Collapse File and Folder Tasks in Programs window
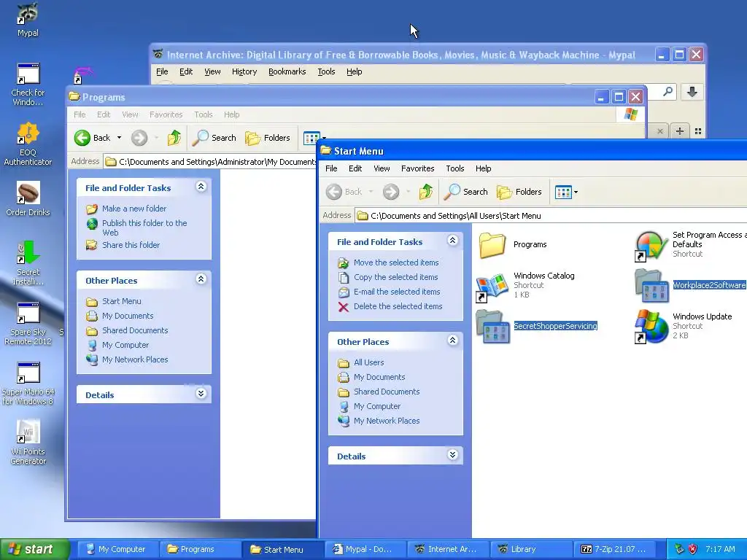This screenshot has width=747, height=560. pos(201,187)
